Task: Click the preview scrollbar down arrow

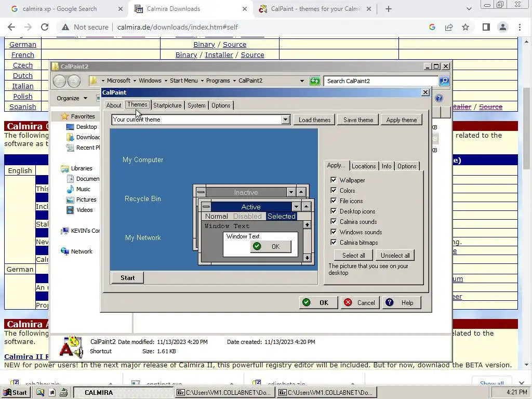Action: (307, 258)
